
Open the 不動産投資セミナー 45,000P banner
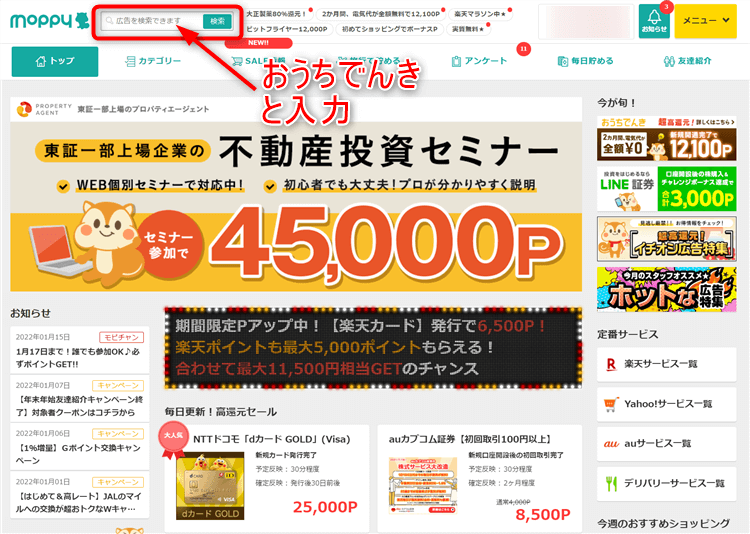pyautogui.click(x=296, y=194)
